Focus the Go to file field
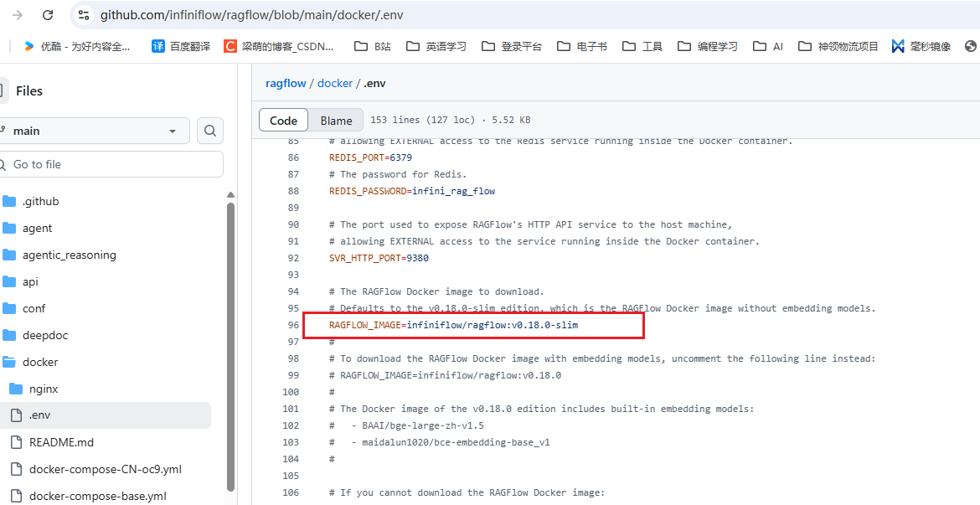980x505 pixels. 111,164
